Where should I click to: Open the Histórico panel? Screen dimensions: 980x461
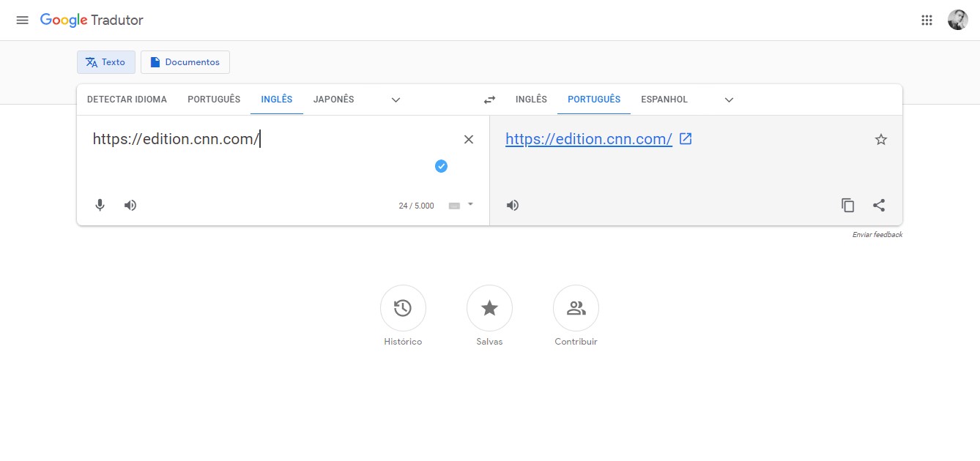click(x=403, y=315)
